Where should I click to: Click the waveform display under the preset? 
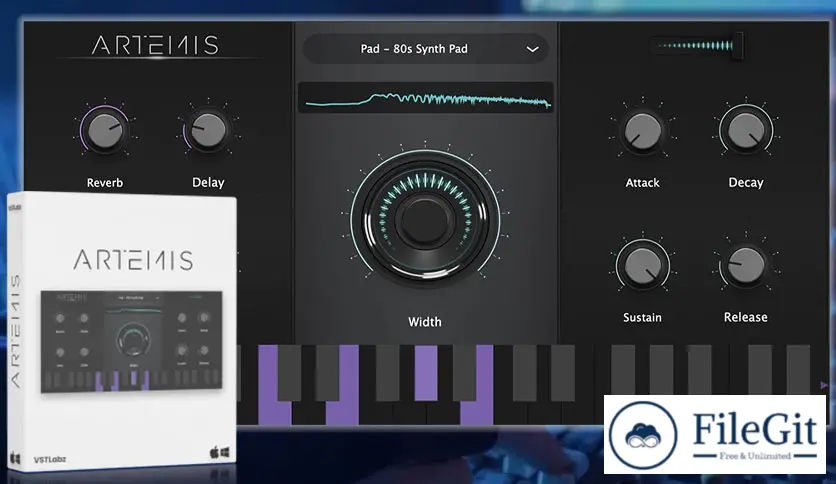click(425, 98)
